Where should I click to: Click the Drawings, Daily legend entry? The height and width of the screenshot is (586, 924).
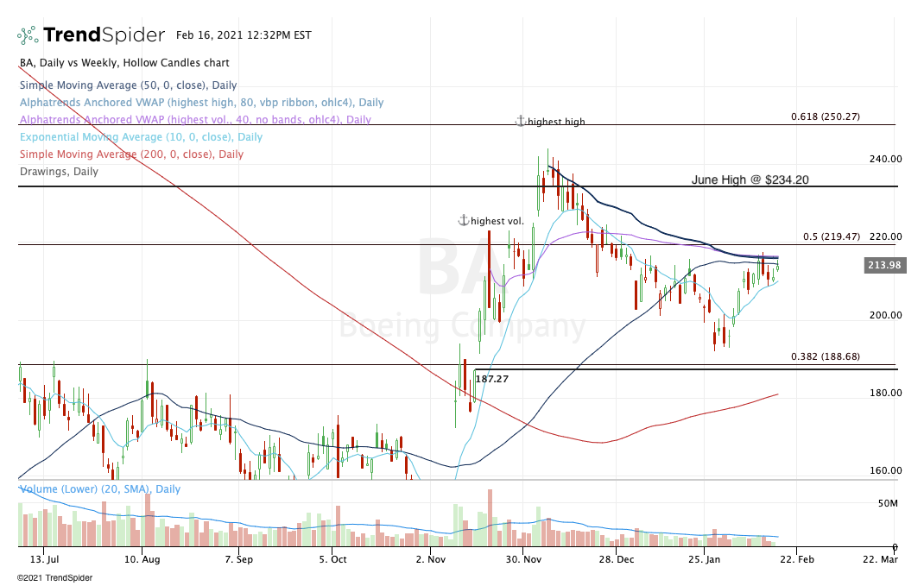59,172
